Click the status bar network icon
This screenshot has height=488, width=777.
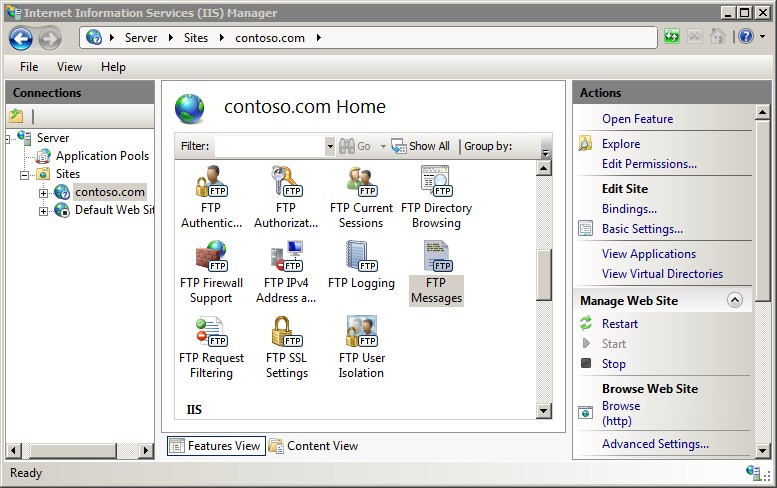pos(754,473)
